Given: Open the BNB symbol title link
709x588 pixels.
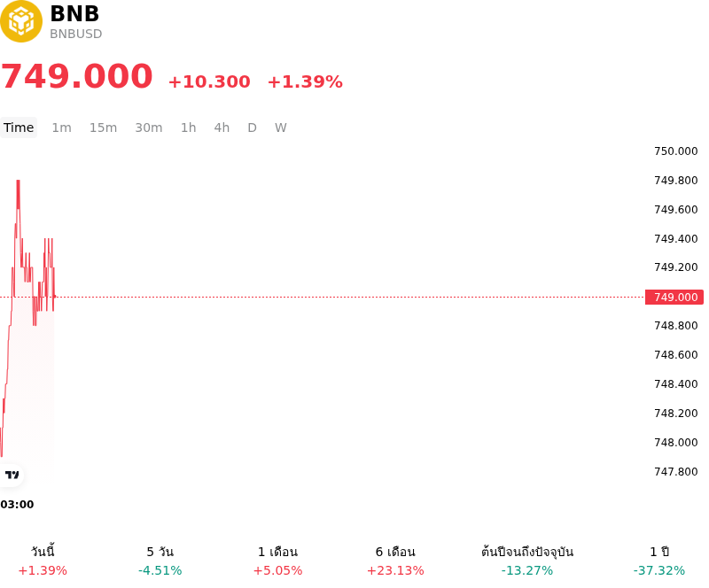Looking at the screenshot, I should pos(74,13).
